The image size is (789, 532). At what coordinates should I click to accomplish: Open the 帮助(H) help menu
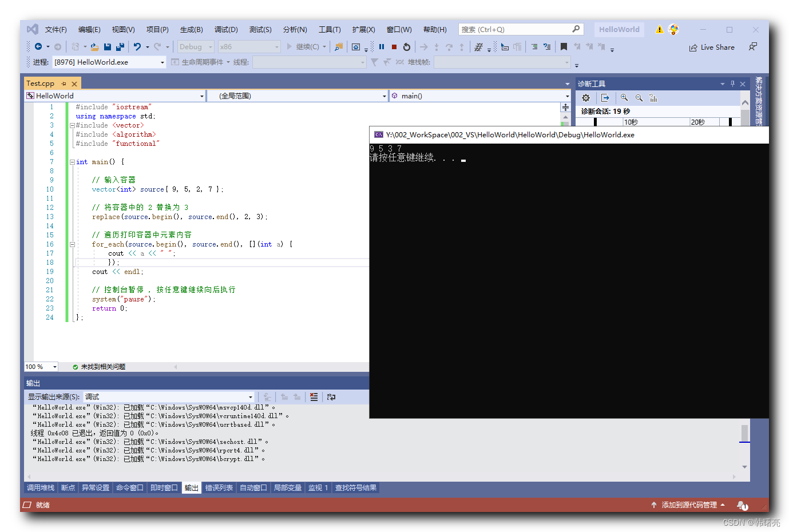(x=435, y=30)
